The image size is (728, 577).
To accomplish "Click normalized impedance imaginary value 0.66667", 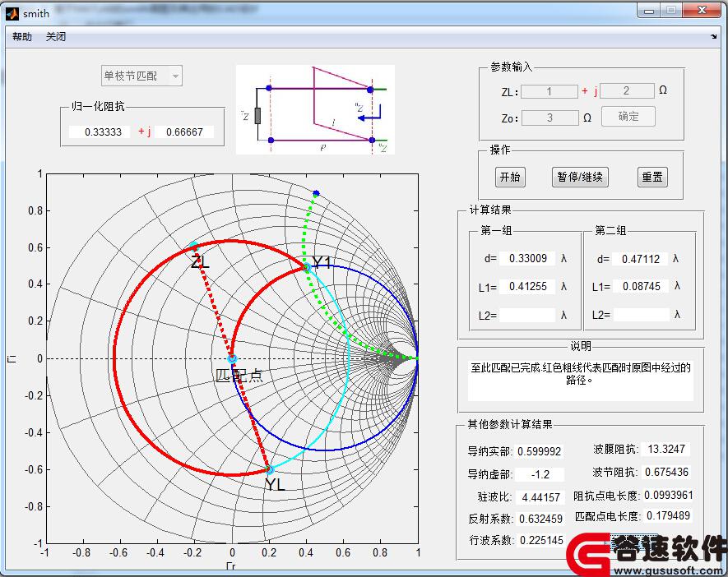I will (x=184, y=132).
